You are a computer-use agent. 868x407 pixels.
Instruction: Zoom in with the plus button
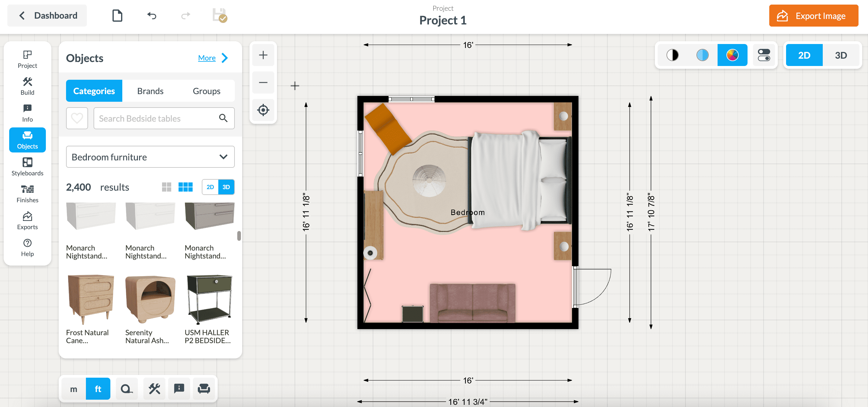click(263, 55)
